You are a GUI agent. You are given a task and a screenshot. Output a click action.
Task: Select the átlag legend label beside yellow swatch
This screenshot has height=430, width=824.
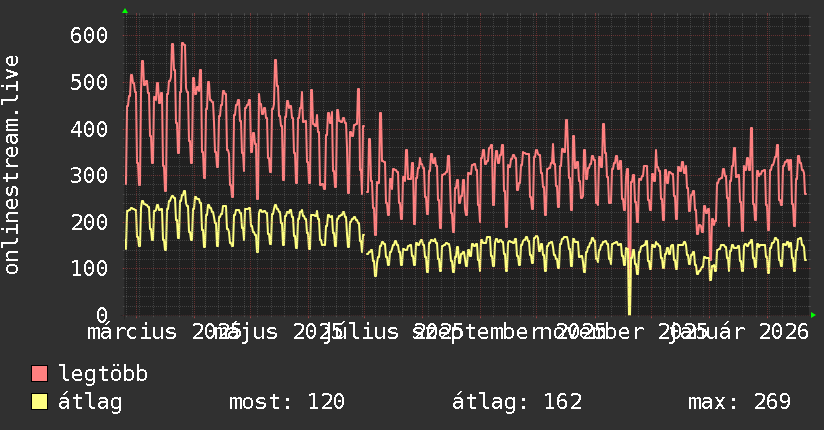point(90,402)
